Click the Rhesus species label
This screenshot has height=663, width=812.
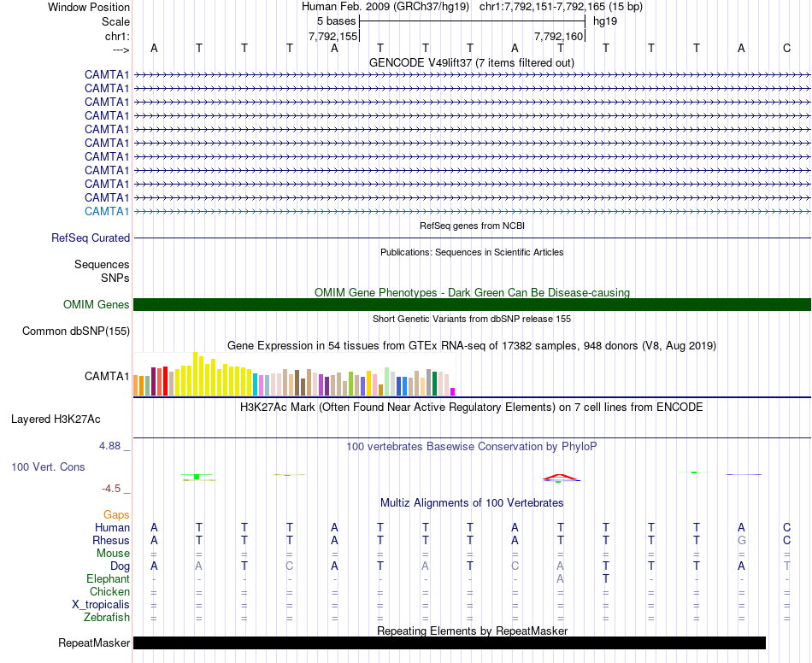pos(111,540)
